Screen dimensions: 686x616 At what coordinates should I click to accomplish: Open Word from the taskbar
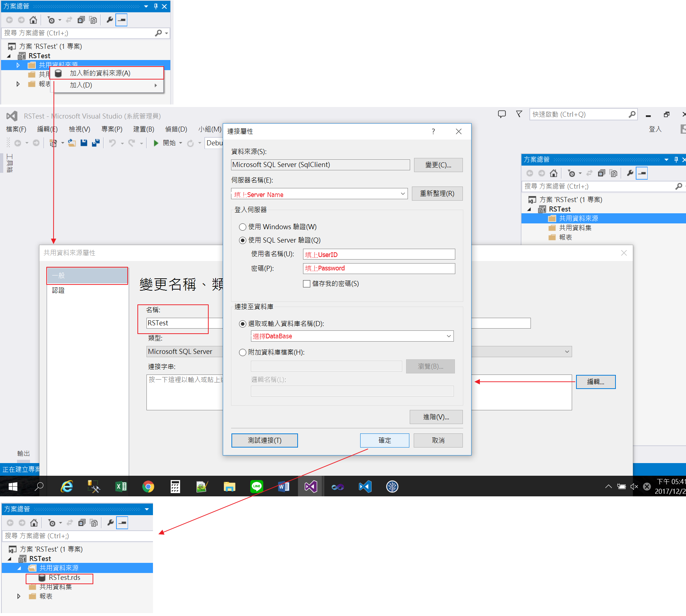click(284, 487)
